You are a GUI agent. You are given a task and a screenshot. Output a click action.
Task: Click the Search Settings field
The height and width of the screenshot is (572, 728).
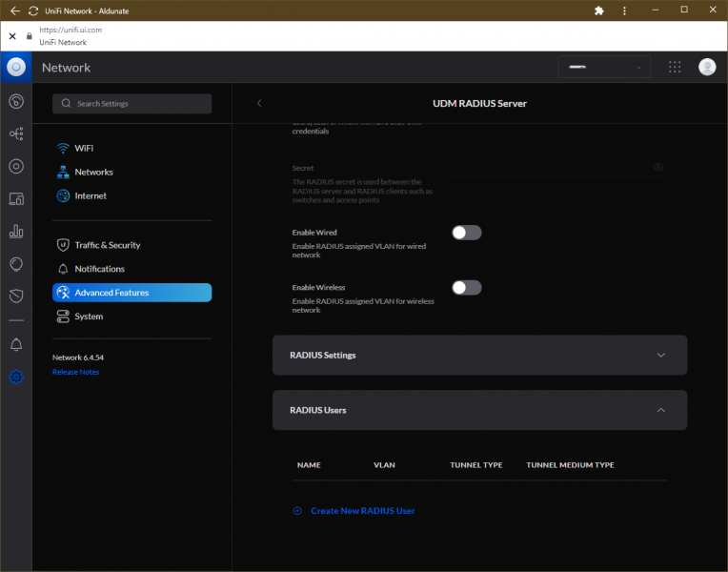(x=132, y=103)
